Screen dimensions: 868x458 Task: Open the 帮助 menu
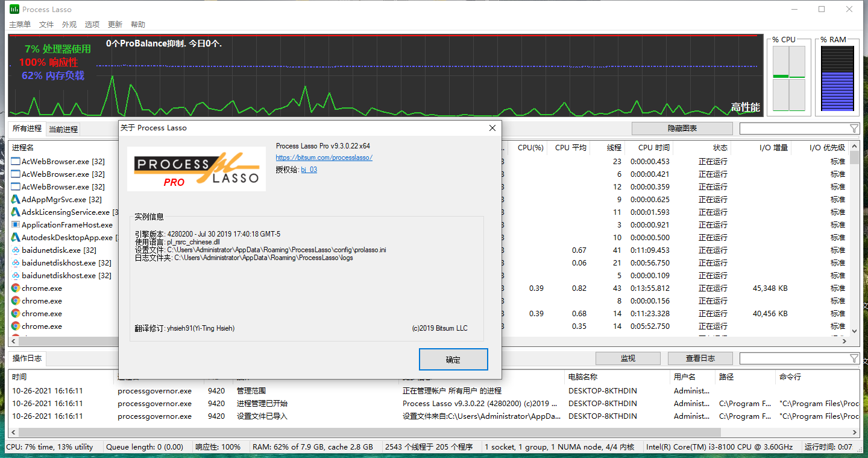pos(138,25)
